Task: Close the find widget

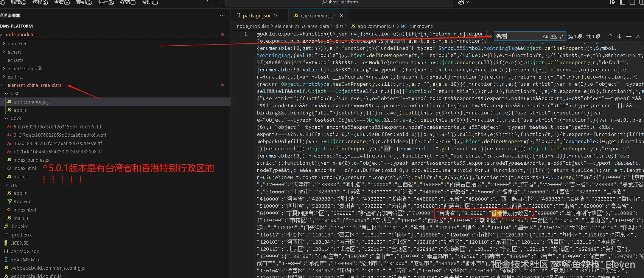Action: [x=638, y=36]
